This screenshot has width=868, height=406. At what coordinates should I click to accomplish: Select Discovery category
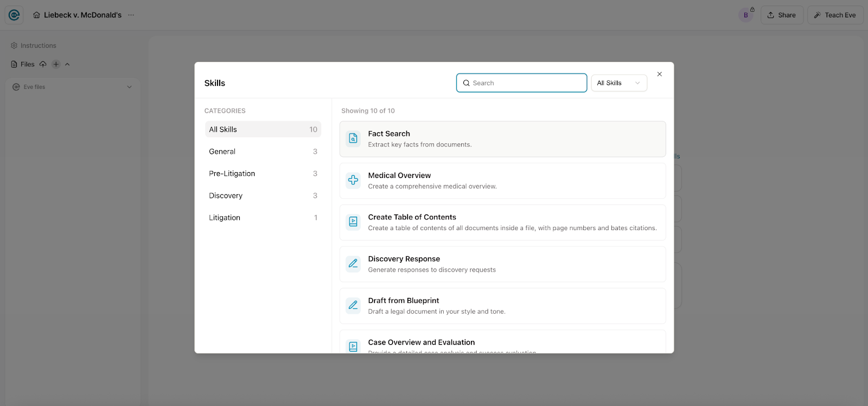(263, 195)
